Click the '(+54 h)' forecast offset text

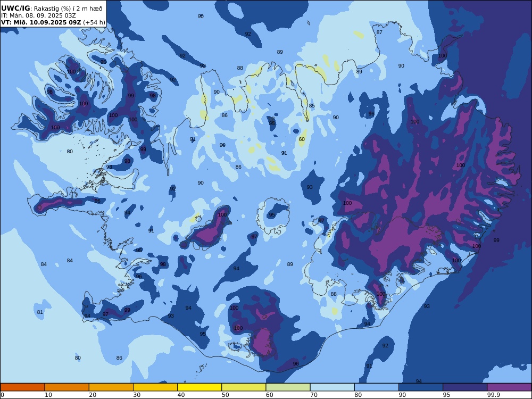tap(94, 22)
